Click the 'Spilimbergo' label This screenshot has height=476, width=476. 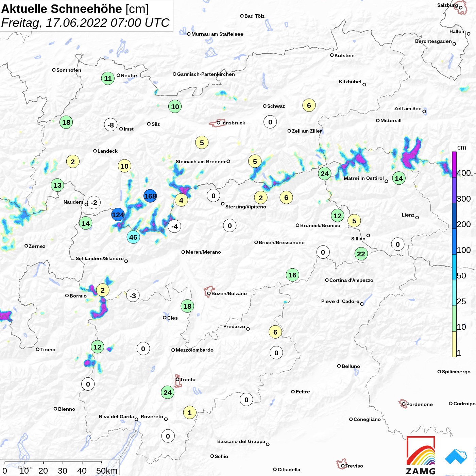pos(456,372)
